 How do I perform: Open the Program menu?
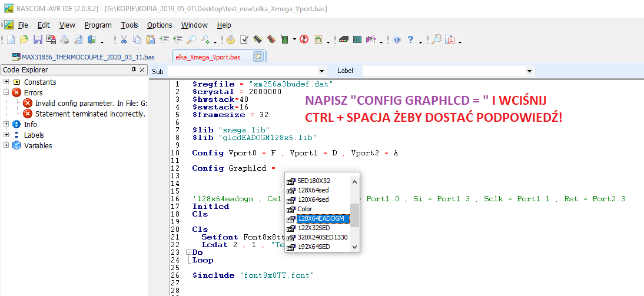point(98,25)
